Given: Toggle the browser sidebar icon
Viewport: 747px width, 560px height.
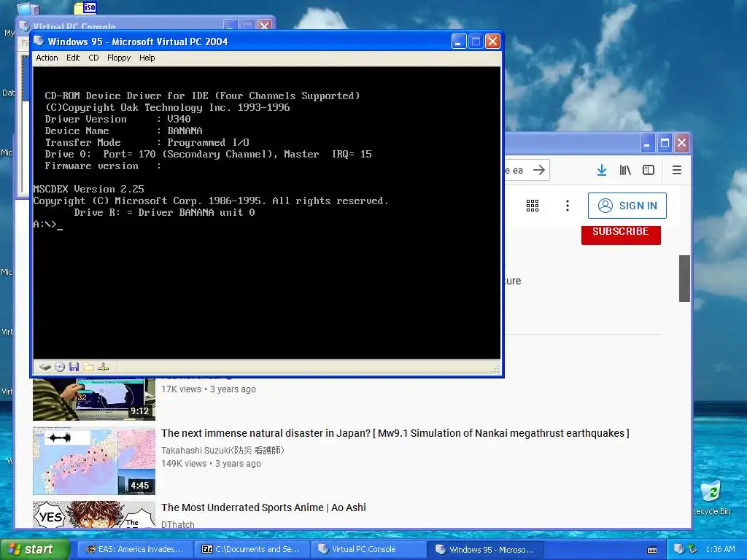Looking at the screenshot, I should pyautogui.click(x=649, y=170).
